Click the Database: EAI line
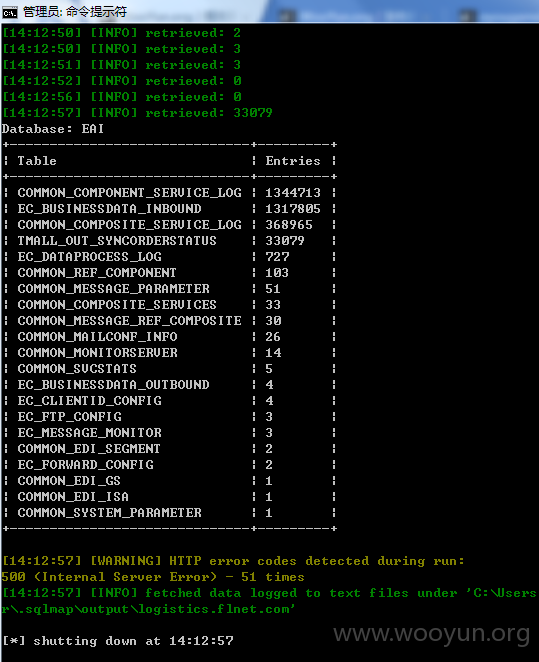This screenshot has width=539, height=662. [53, 129]
